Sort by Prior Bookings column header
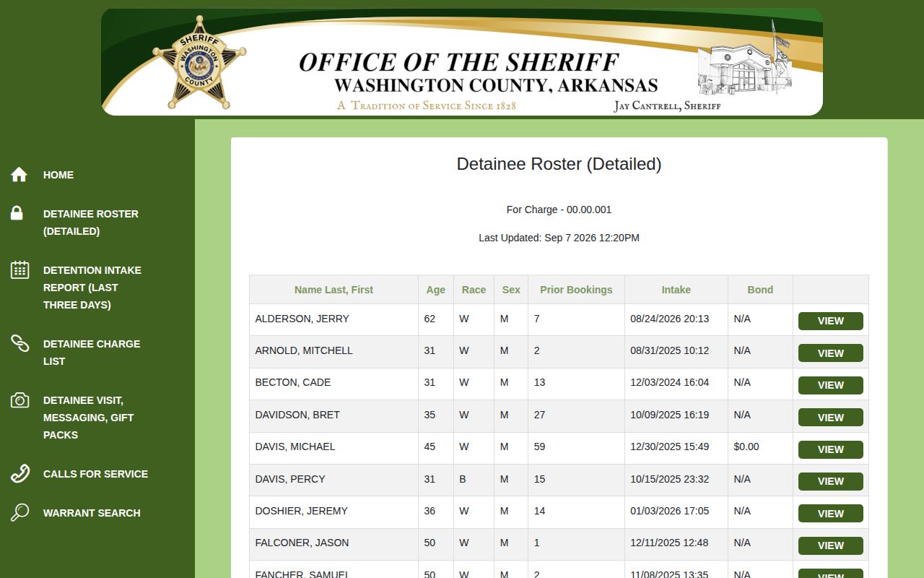The height and width of the screenshot is (578, 924). pos(576,290)
